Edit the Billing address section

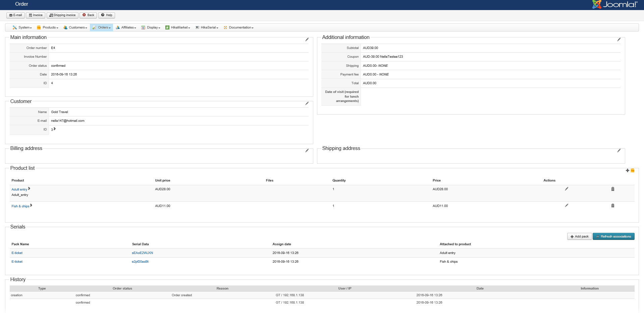(307, 151)
